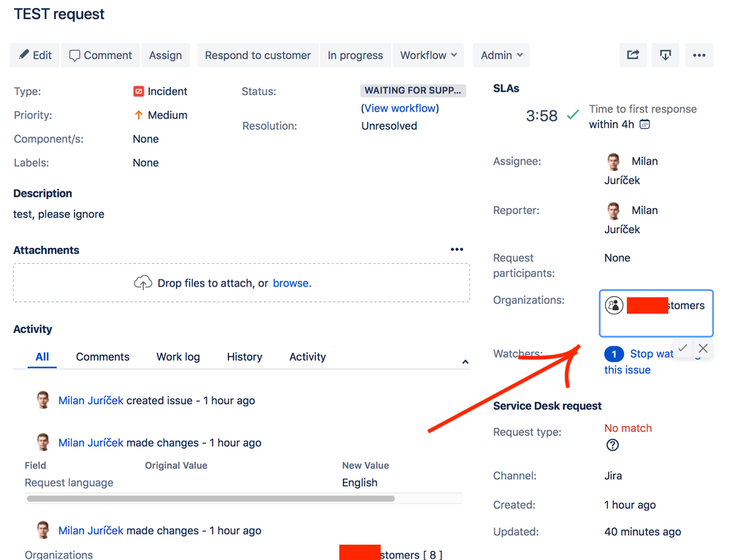Click the Channel value Jira

point(613,476)
